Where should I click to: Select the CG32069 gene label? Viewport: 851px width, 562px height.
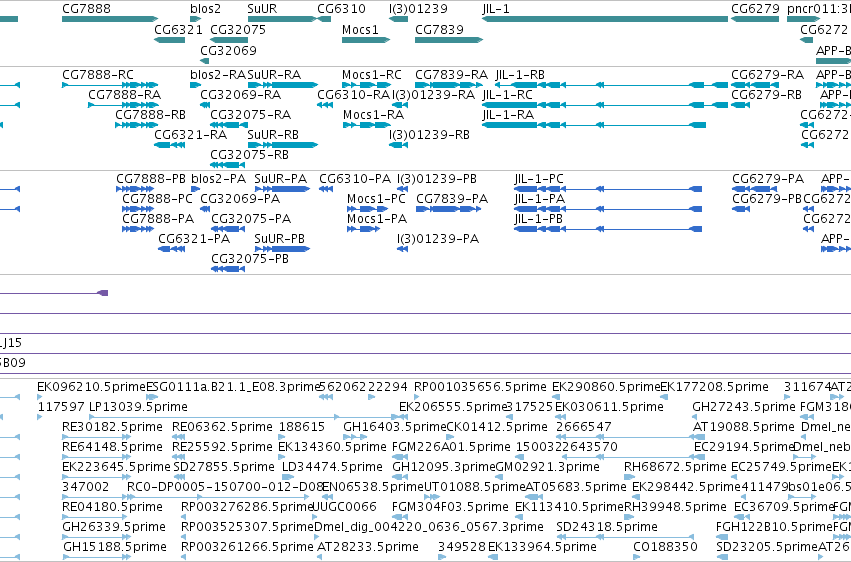228,50
